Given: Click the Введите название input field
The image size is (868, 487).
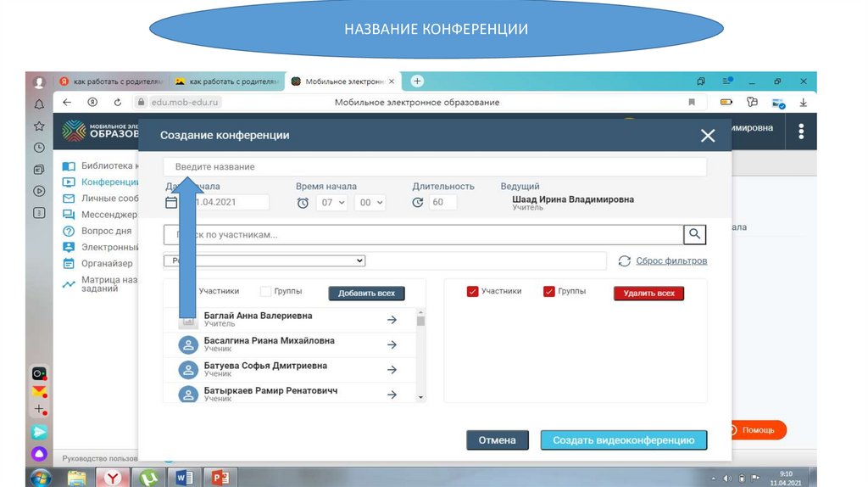Looking at the screenshot, I should tap(434, 167).
